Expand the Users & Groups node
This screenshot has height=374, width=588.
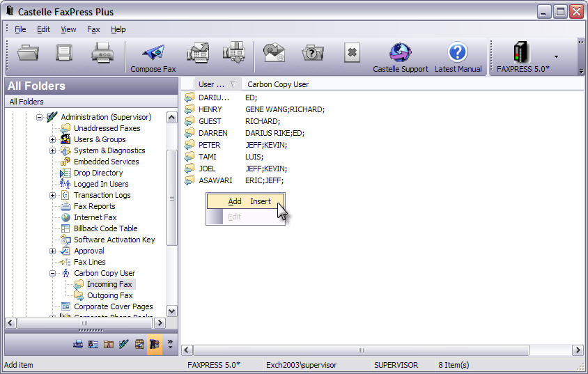[x=52, y=140]
